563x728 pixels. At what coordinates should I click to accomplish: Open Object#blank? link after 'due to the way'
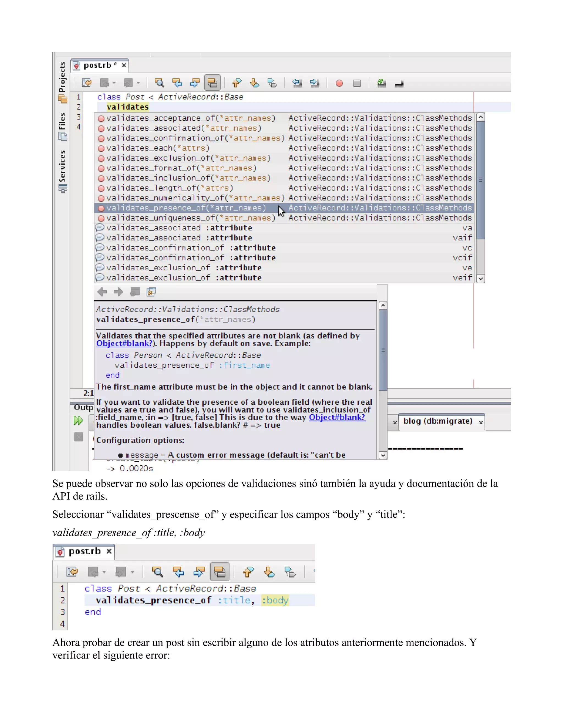337,418
